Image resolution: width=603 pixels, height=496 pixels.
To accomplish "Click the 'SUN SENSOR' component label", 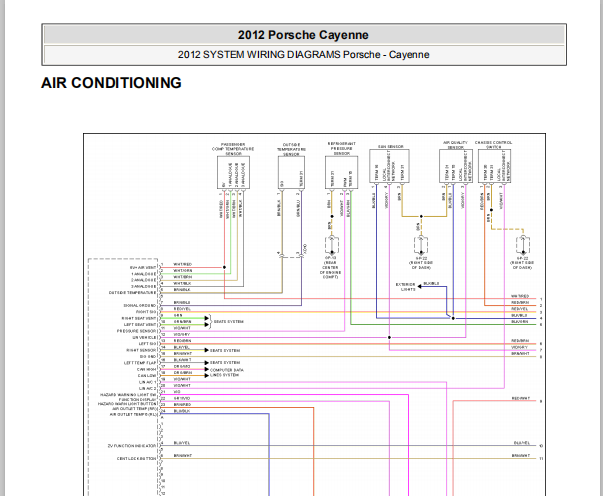I will 391,146.
